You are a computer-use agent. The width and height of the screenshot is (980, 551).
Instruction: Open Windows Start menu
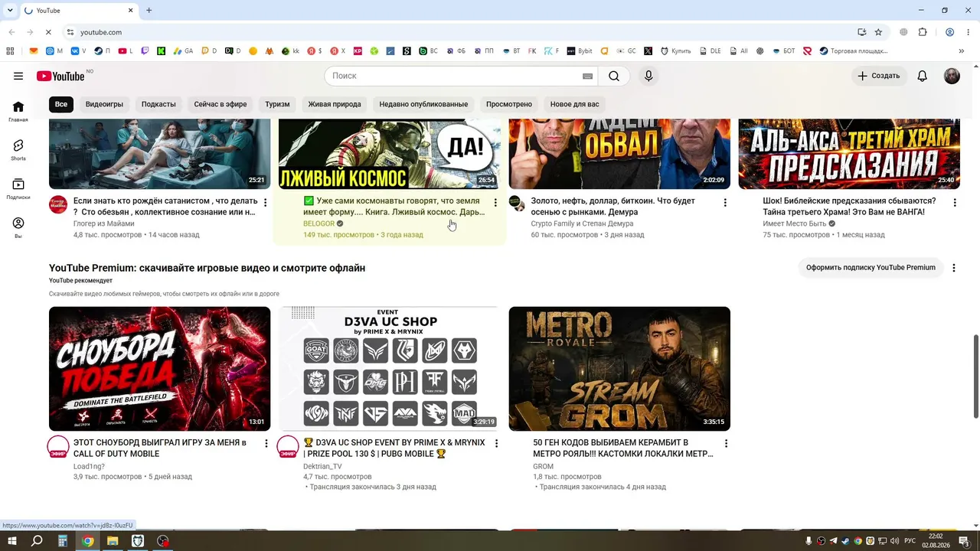pyautogui.click(x=12, y=541)
